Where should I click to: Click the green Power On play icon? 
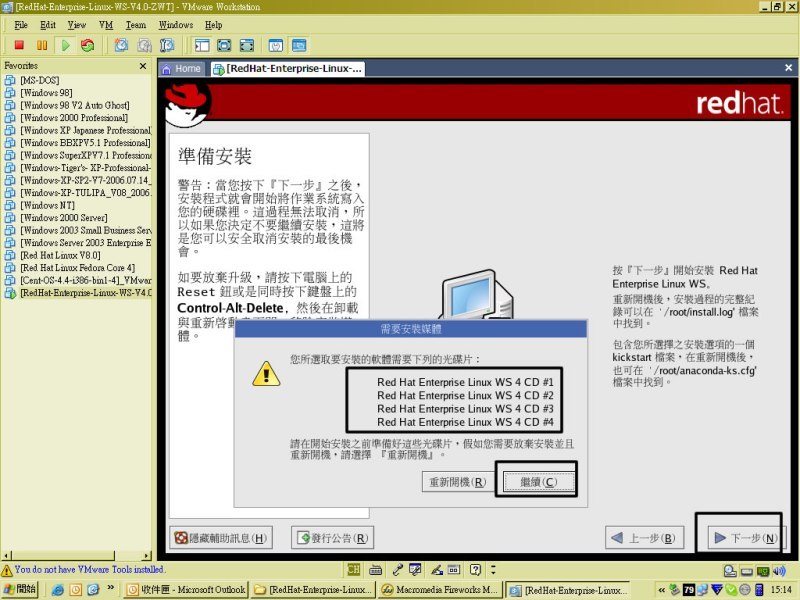coord(65,45)
